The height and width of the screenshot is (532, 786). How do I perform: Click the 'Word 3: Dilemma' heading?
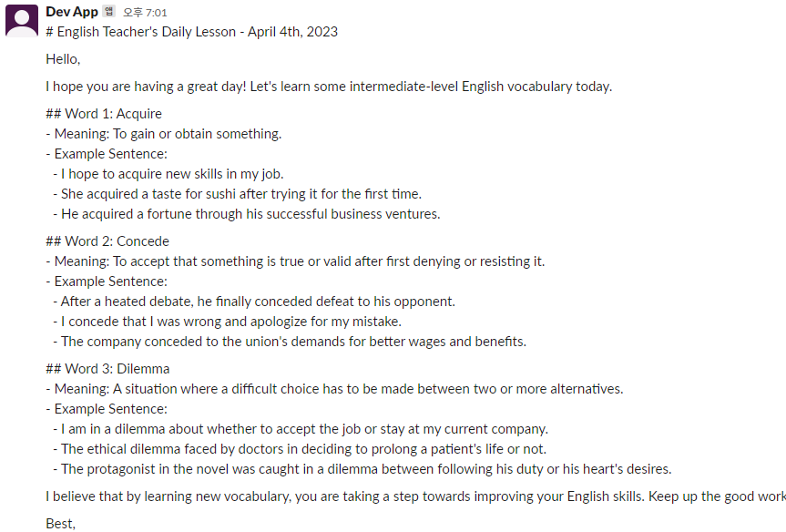pyautogui.click(x=107, y=369)
